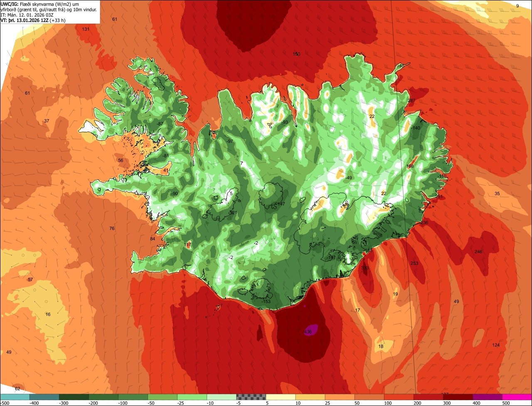Image resolution: width=532 pixels, height=406 pixels.
Task: Click the '35' value in the eastern sea
Action: pyautogui.click(x=497, y=193)
